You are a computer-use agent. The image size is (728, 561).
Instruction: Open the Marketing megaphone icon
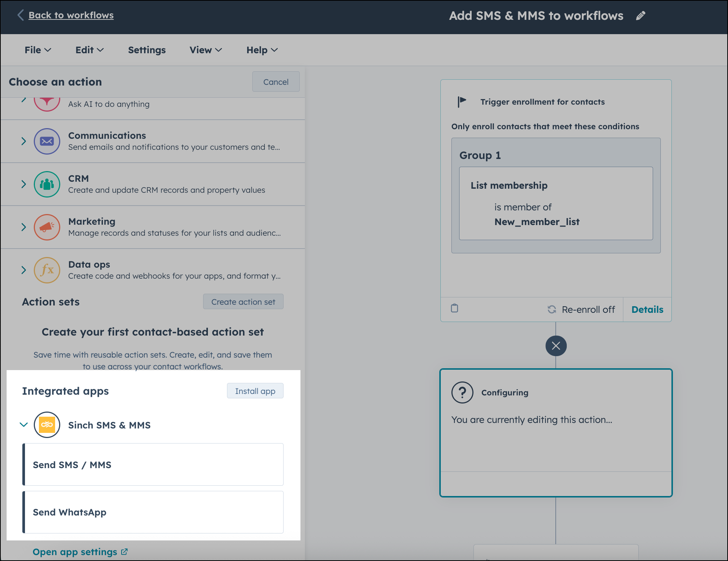coord(47,227)
